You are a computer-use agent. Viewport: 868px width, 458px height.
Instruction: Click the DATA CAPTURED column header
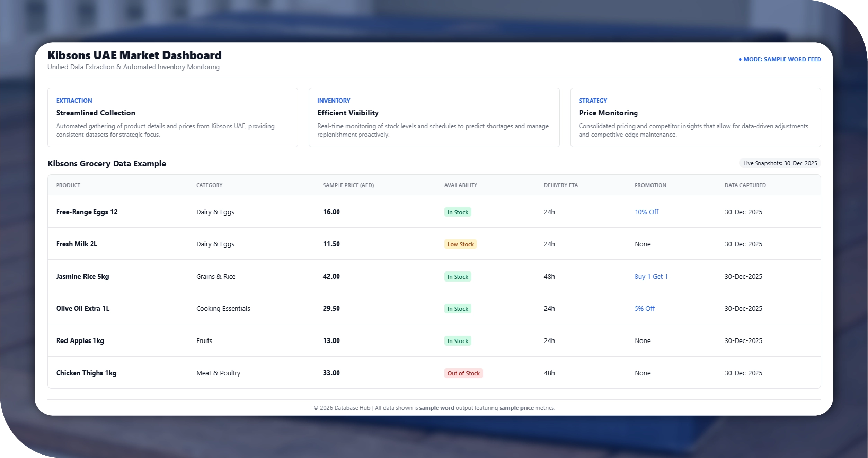[745, 185]
